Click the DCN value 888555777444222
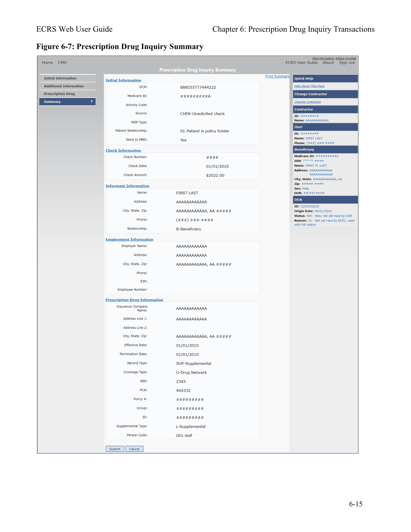Image resolution: width=411 pixels, height=532 pixels. coord(198,87)
